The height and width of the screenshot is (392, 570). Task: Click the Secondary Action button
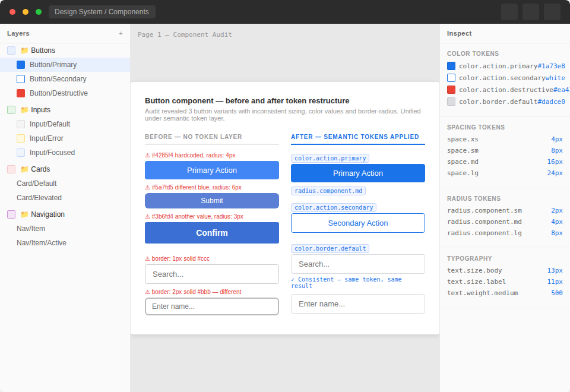[x=357, y=223]
